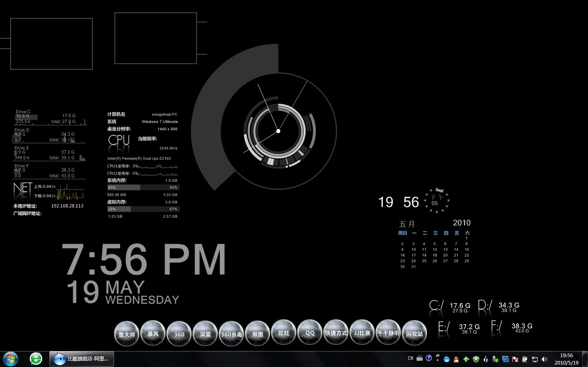The height and width of the screenshot is (367, 588).
Task: Click the Show Desktop strip at the taskbar end
Action: (x=585, y=359)
